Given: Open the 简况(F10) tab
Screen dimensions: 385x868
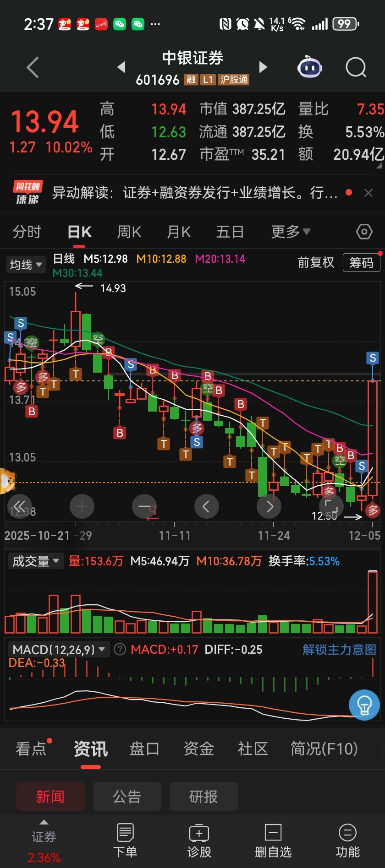Looking at the screenshot, I should [324, 749].
